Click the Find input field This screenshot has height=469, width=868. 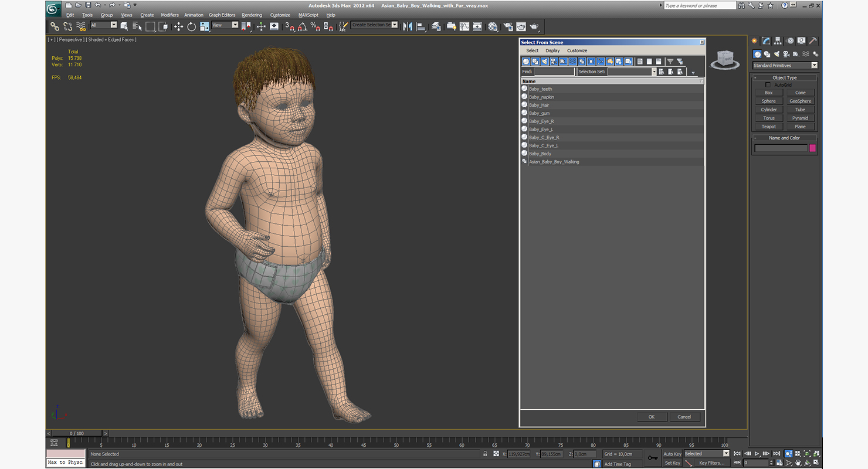coord(554,72)
